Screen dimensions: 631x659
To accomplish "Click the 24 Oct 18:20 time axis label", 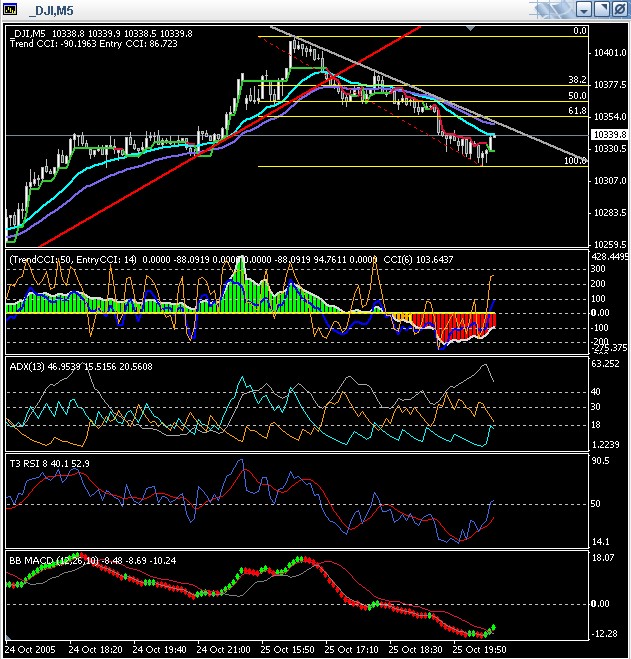I will click(x=95, y=649).
